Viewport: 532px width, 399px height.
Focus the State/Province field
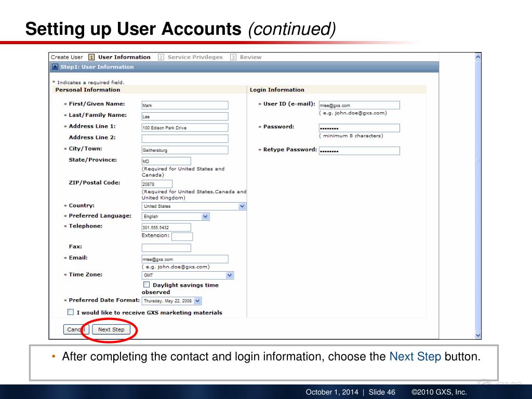(166, 161)
